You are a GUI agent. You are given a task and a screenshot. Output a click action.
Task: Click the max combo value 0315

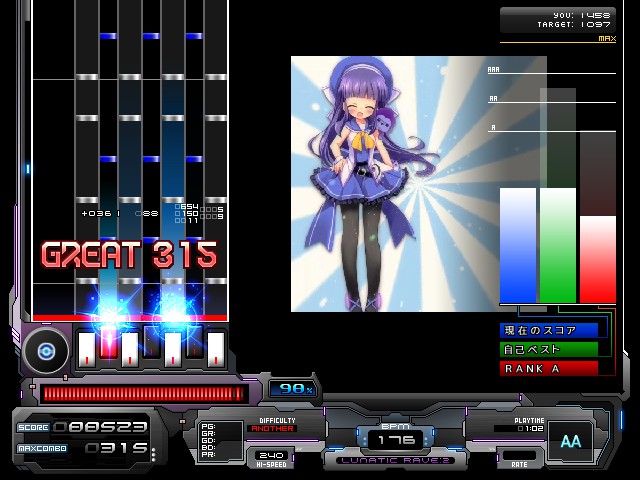[116, 448]
